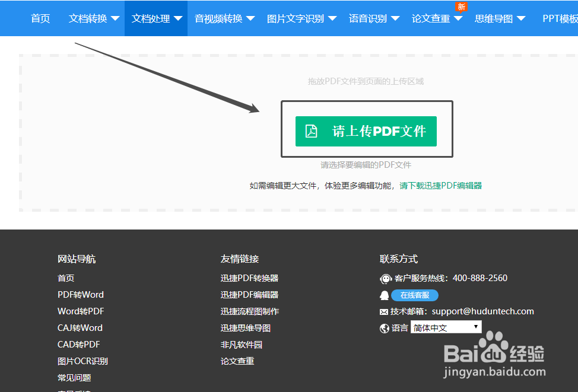Open the CAD转PDF footer link
Viewport: 578px width, 392px height.
pyautogui.click(x=78, y=345)
